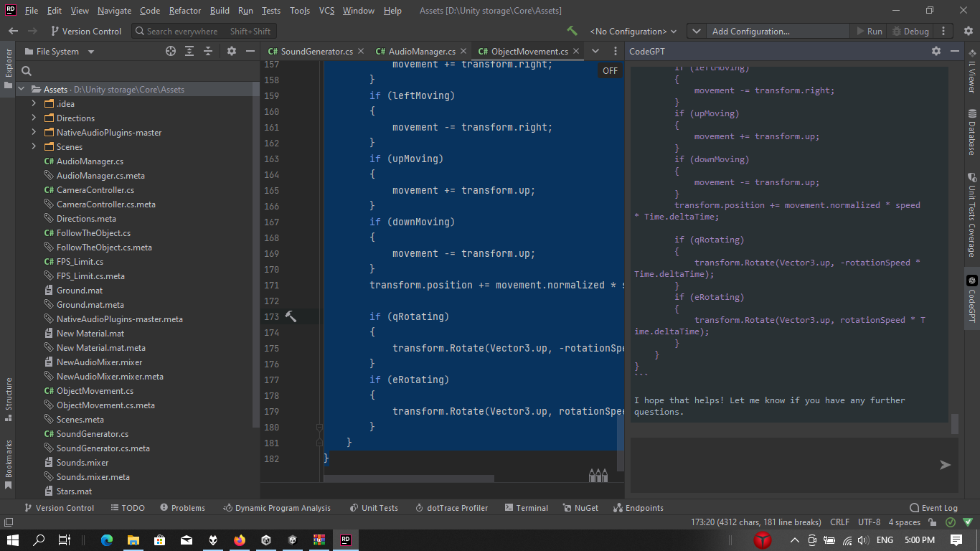
Task: Open the more actions menu beside Debug
Action: tap(943, 31)
